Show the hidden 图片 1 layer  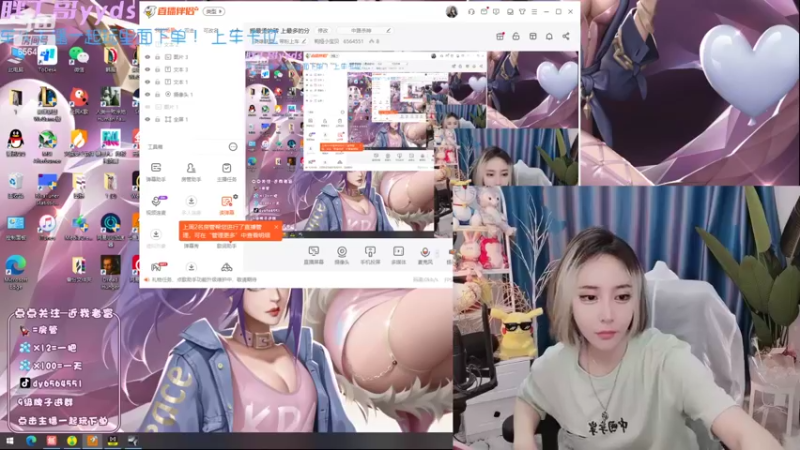pos(147,107)
